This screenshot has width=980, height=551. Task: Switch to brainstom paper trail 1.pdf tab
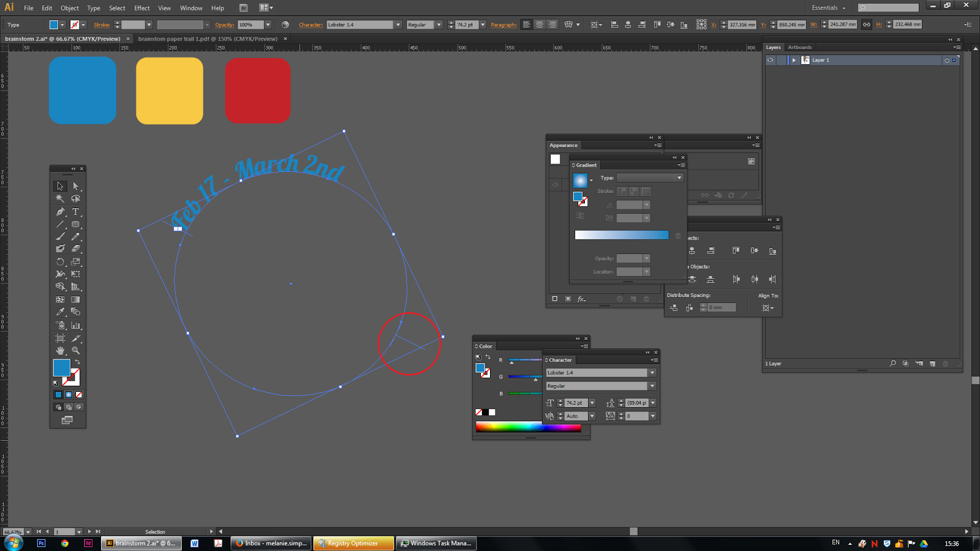click(x=208, y=39)
